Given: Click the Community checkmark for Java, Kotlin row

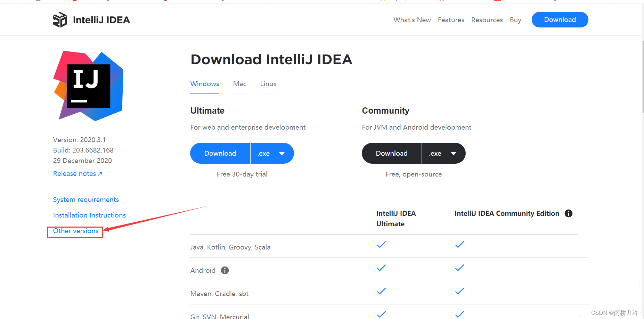Looking at the screenshot, I should (x=459, y=245).
